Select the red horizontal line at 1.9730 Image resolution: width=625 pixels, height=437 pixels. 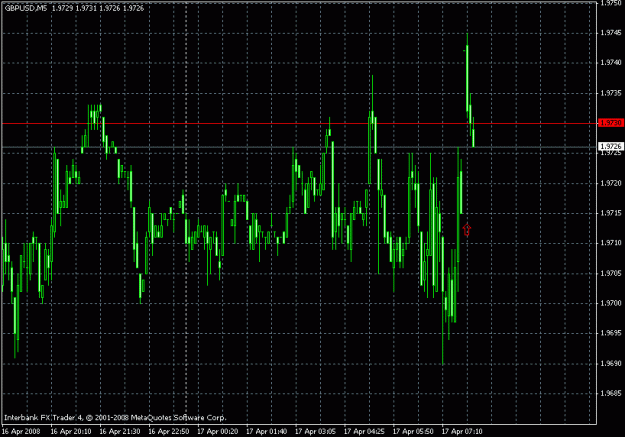(299, 124)
